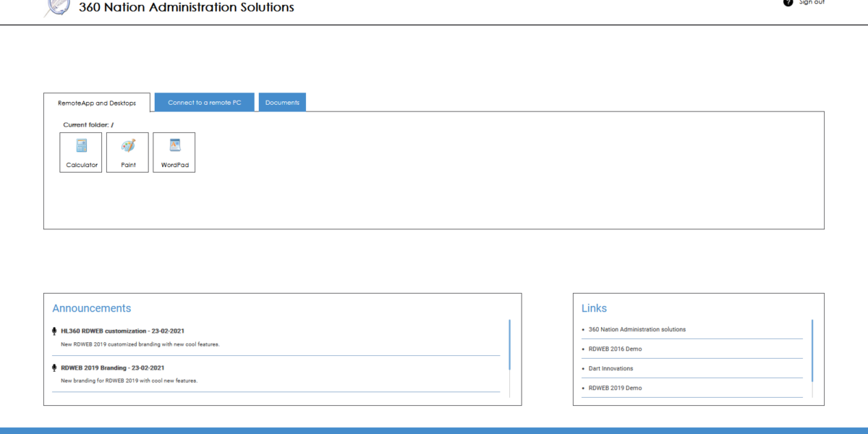
Task: Switch to the Documents tab
Action: [282, 103]
